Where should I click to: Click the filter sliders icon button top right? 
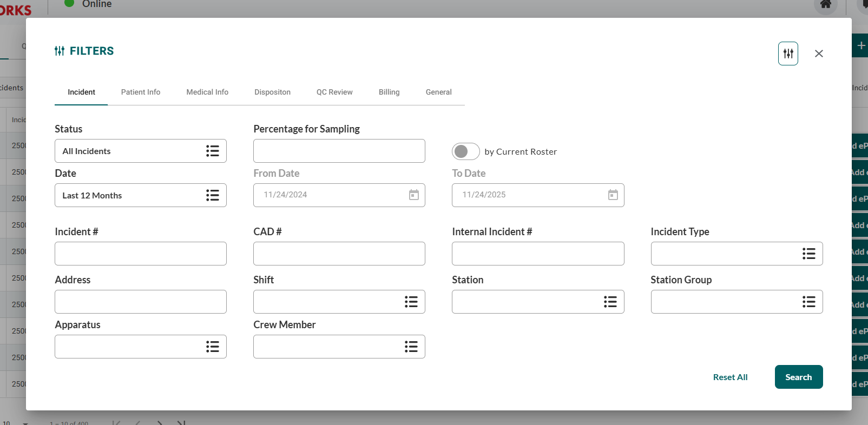click(x=788, y=54)
